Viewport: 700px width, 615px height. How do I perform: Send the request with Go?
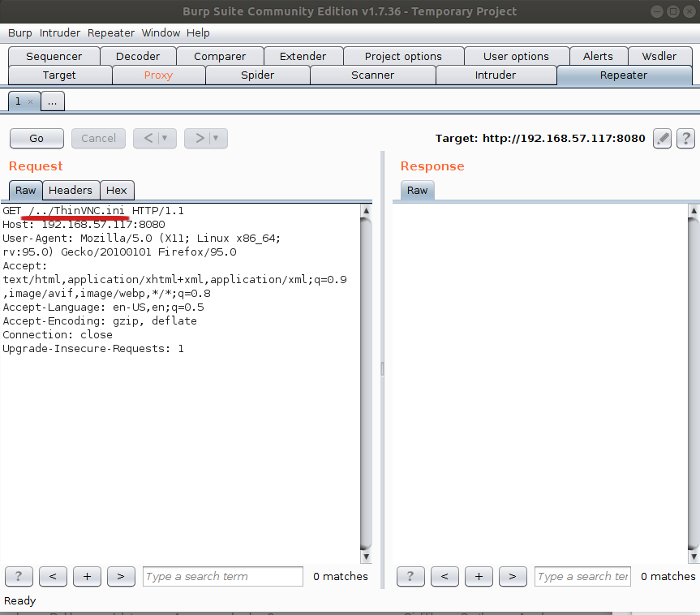[37, 139]
